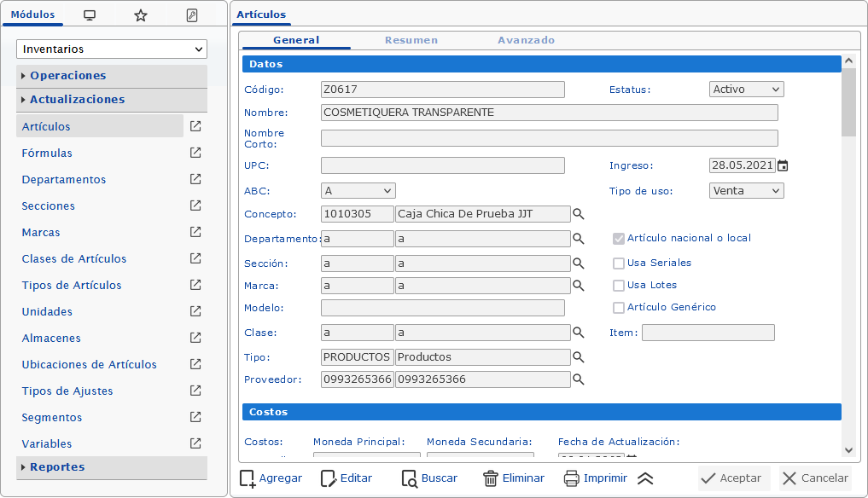Click the Aceptar button
The image size is (868, 498).
coord(734,478)
